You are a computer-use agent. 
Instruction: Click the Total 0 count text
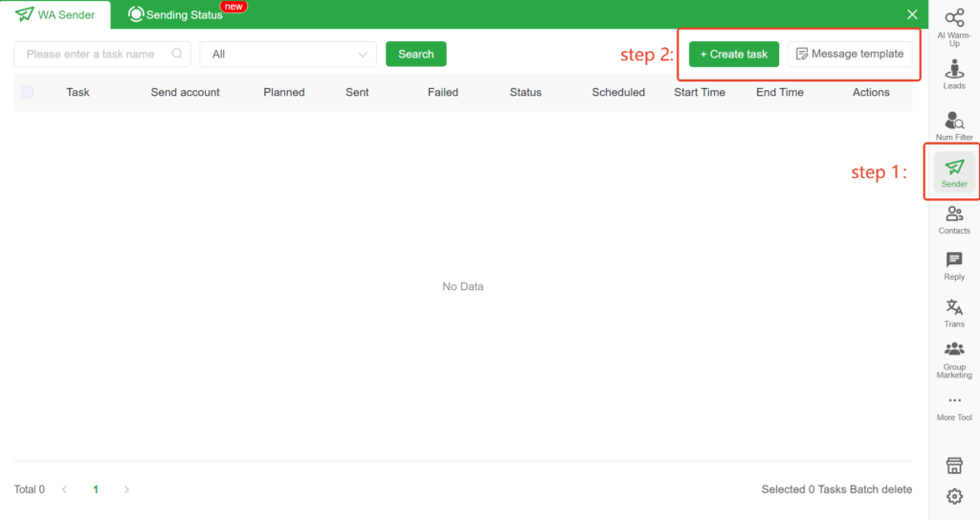(x=30, y=489)
